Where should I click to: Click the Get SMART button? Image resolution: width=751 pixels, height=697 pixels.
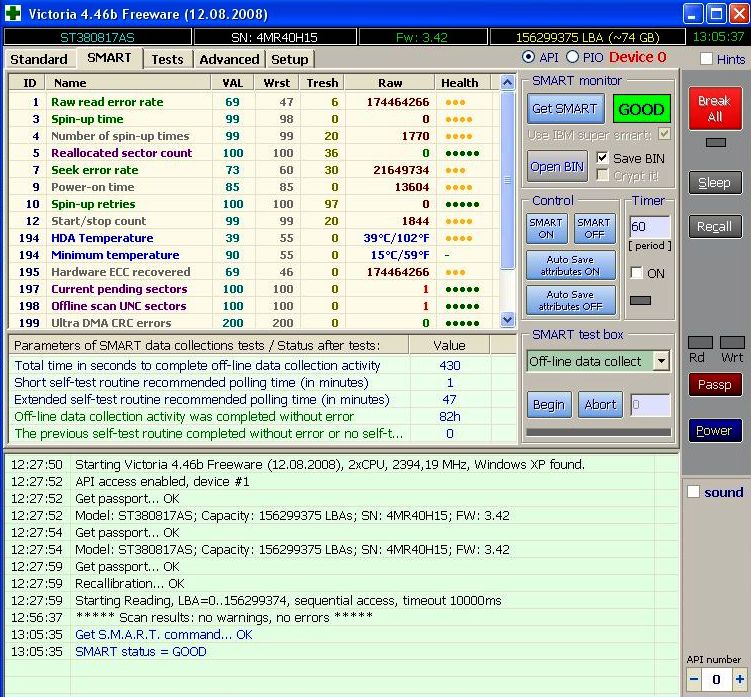565,109
